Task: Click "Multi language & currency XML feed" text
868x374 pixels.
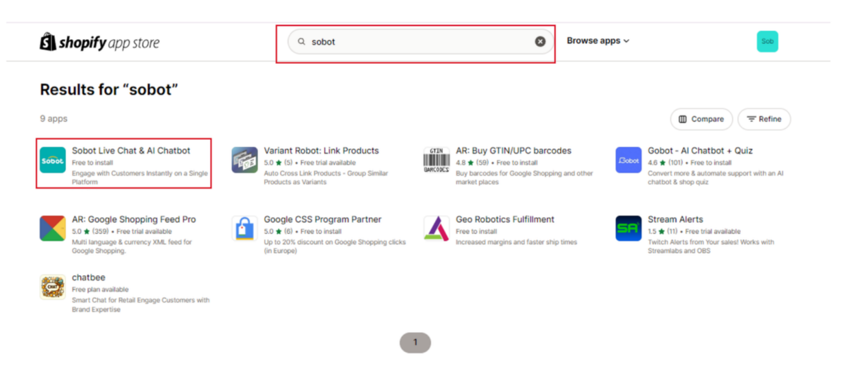Action: [x=132, y=246]
